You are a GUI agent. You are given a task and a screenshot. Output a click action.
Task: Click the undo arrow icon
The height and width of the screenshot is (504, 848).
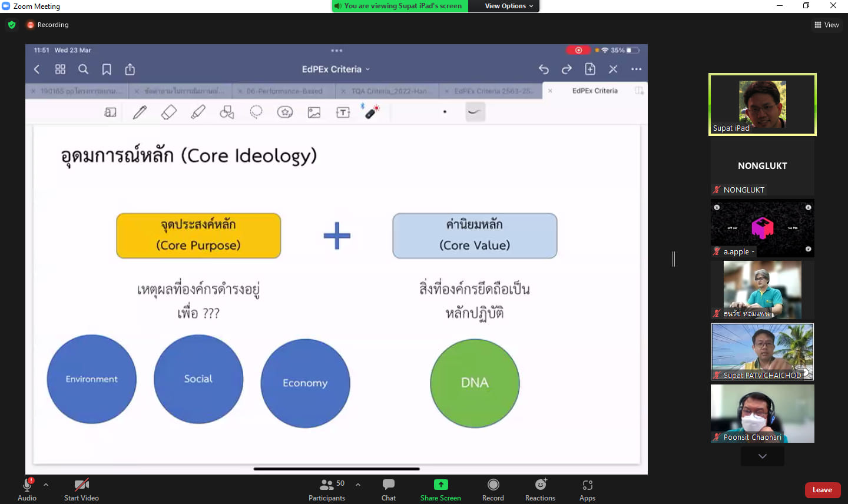[x=544, y=69]
